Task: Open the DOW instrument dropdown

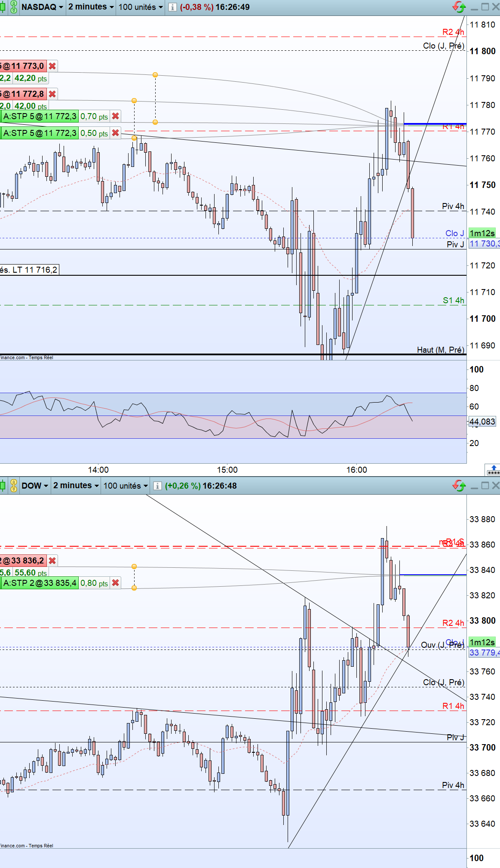Action: pos(35,486)
